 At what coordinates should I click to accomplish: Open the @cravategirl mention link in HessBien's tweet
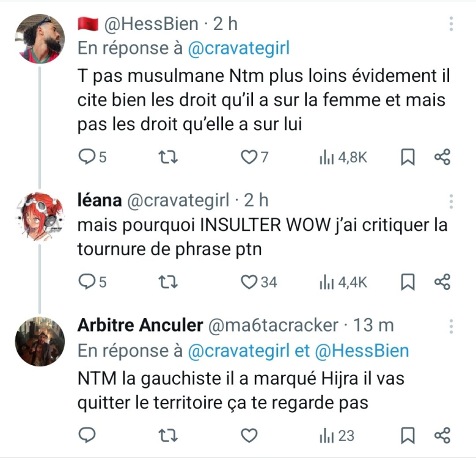(238, 48)
